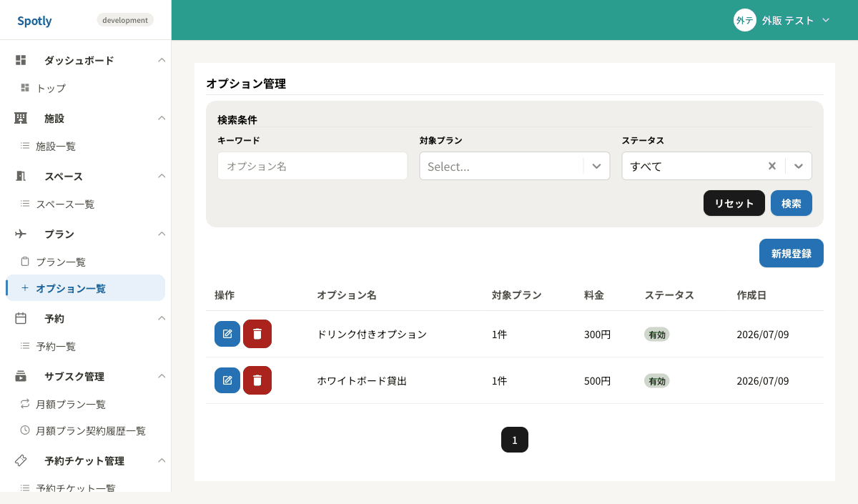Viewport: 858px width, 504px height.
Task: Click the スペース一覧 list icon
Action: point(25,204)
